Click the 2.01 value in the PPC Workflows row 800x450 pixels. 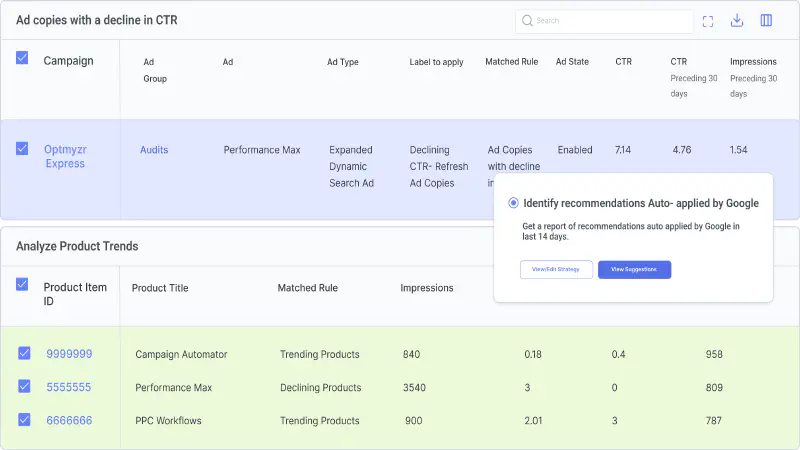pyautogui.click(x=533, y=420)
